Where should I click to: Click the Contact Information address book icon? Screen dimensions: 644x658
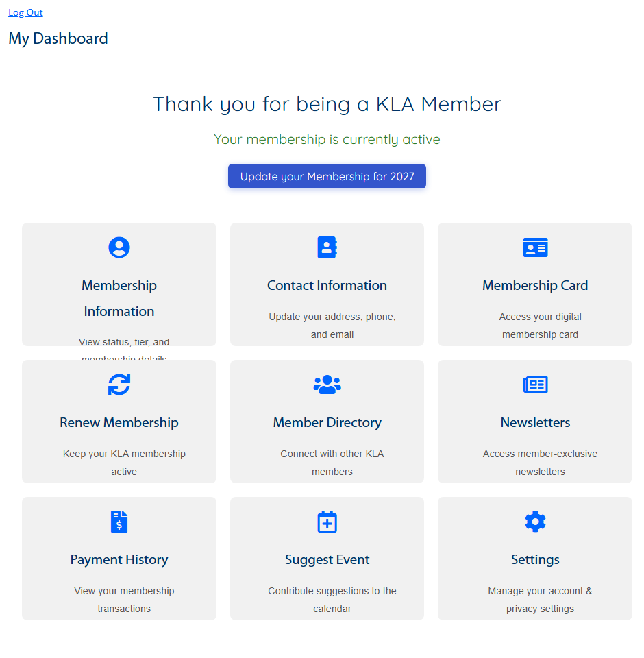[x=327, y=247]
